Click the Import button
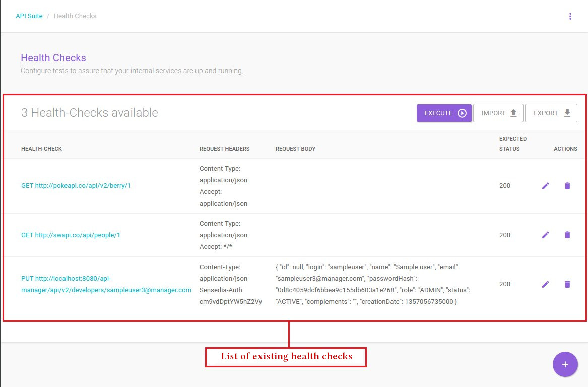588x387 pixels. [x=498, y=113]
